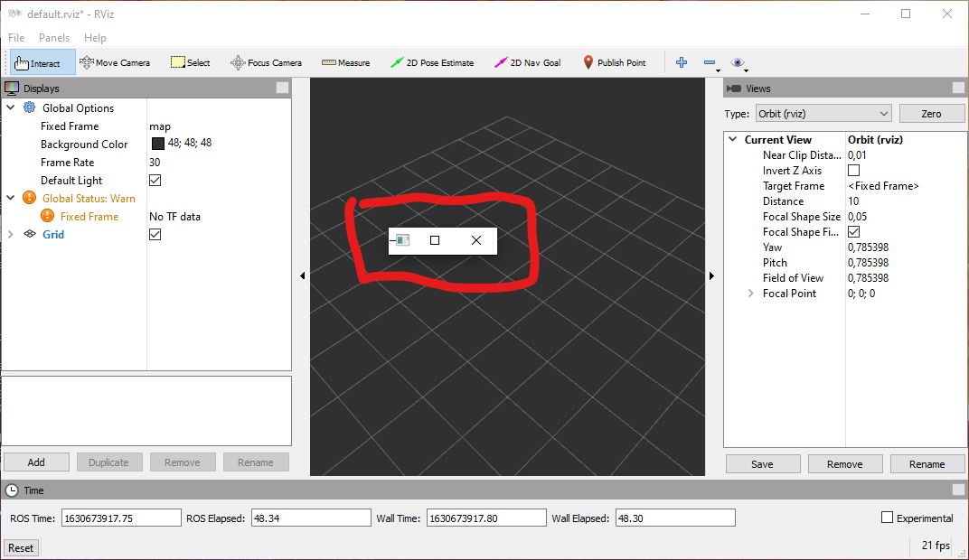Open the File menu
This screenshot has width=969, height=560.
coord(15,37)
